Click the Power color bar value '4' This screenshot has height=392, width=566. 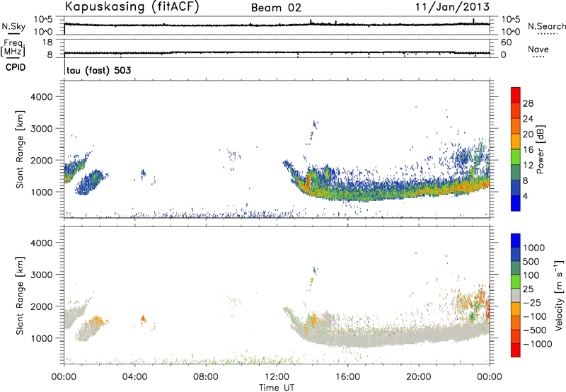pyautogui.click(x=525, y=196)
